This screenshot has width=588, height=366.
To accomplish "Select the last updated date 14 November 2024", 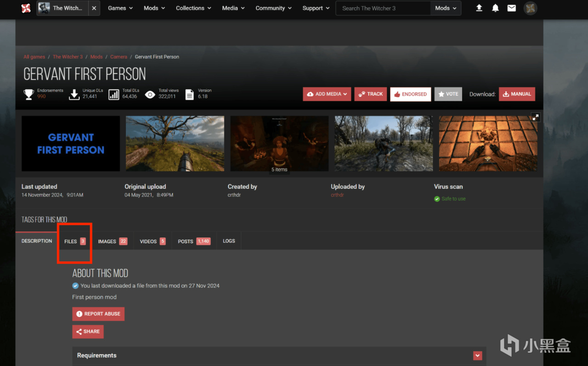I will click(x=52, y=195).
